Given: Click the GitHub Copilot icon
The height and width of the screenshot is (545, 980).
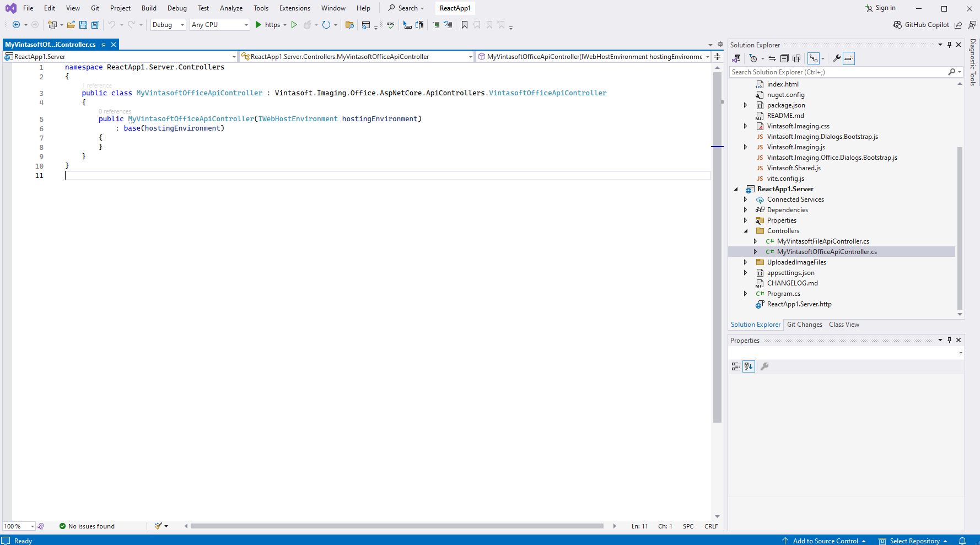Looking at the screenshot, I should (897, 25).
